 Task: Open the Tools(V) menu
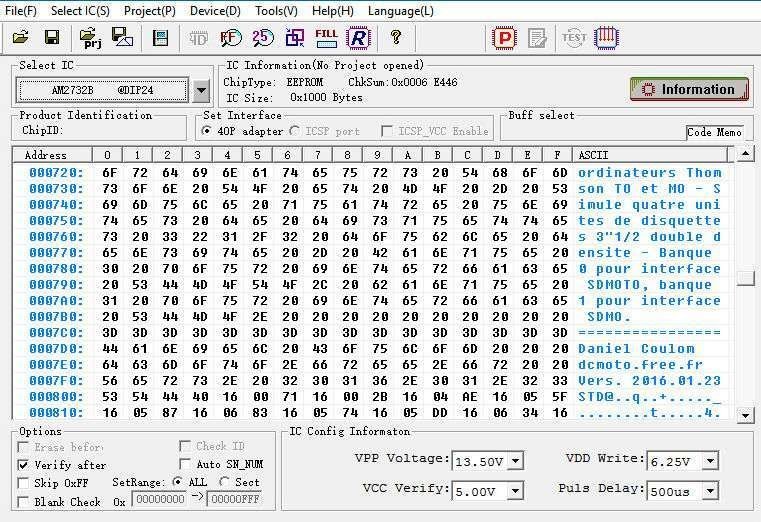coord(276,11)
